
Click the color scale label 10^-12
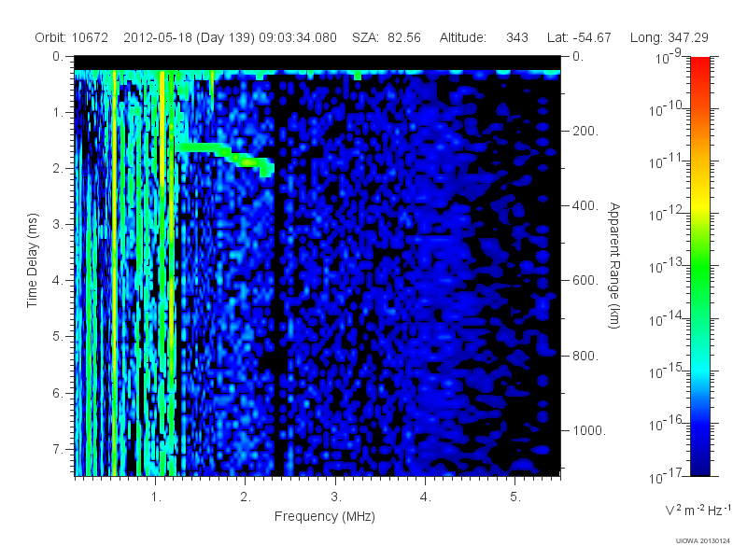(x=666, y=214)
